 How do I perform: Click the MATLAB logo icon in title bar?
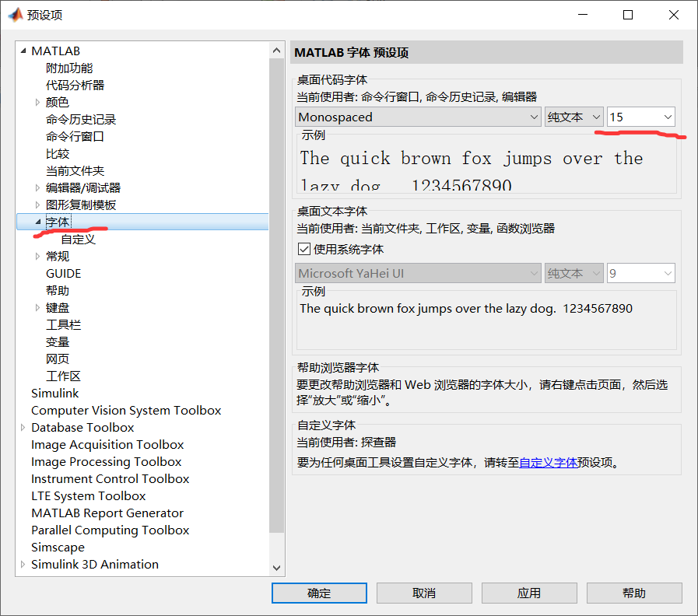pyautogui.click(x=16, y=15)
